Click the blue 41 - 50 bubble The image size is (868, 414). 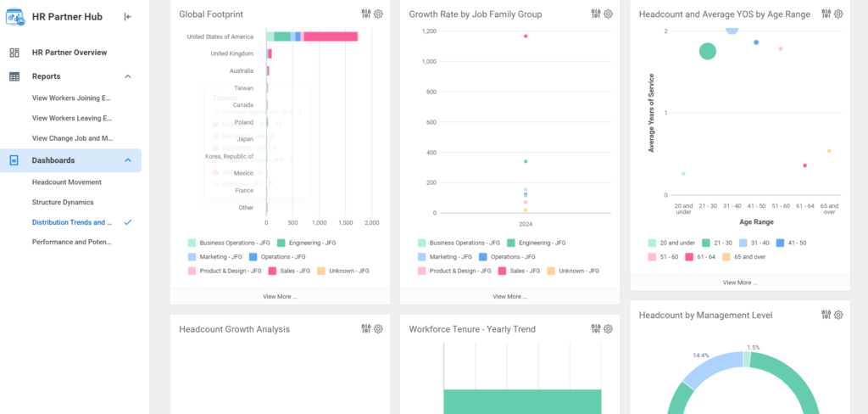[x=756, y=42]
